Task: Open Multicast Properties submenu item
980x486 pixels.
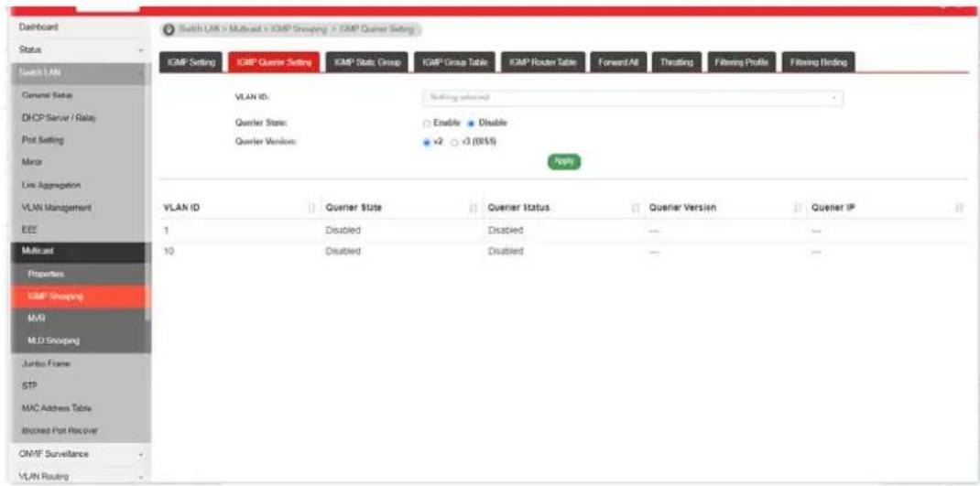Action: pos(78,275)
